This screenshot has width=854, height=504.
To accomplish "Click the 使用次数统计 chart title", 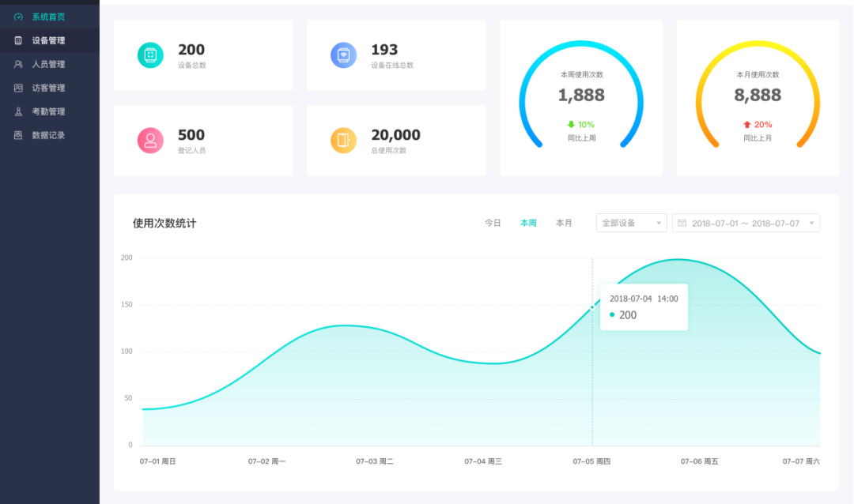I will 164,223.
